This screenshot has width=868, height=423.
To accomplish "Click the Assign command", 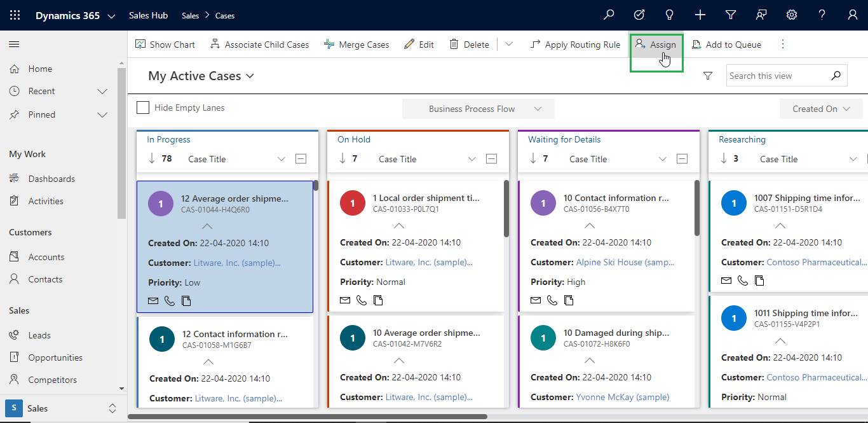I will [656, 45].
